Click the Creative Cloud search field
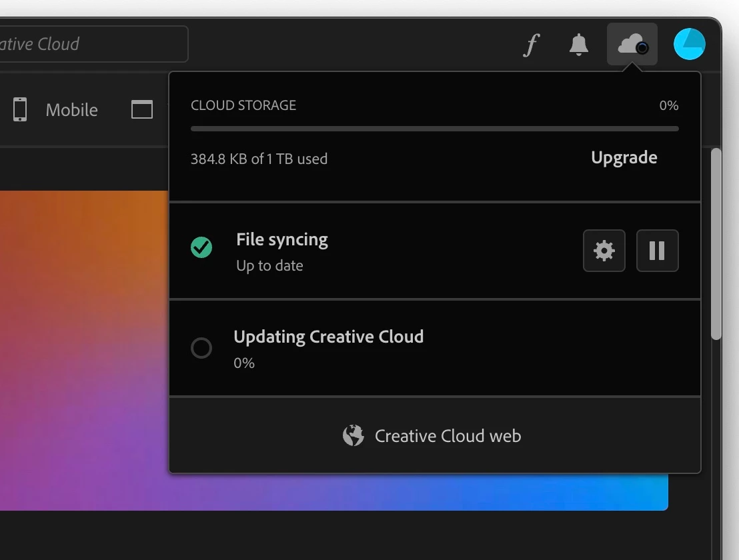Viewport: 739px width, 560px height. tap(93, 44)
